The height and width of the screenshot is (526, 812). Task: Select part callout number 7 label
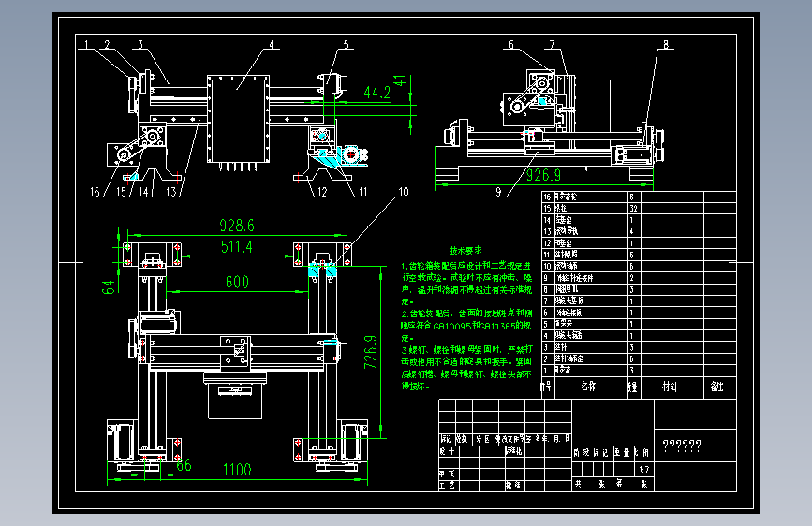pos(552,45)
